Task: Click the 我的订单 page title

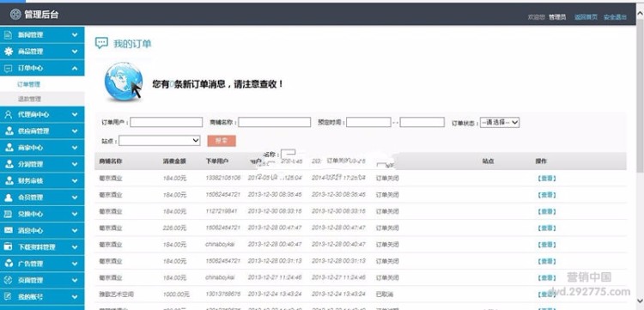Action: tap(132, 44)
